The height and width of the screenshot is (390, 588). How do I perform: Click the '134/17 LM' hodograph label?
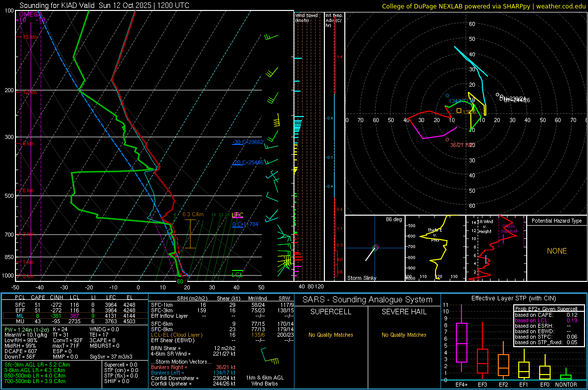click(461, 101)
